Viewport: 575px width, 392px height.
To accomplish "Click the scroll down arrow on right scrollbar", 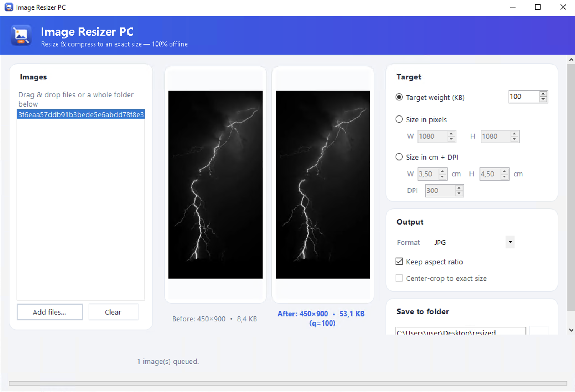I will point(571,330).
